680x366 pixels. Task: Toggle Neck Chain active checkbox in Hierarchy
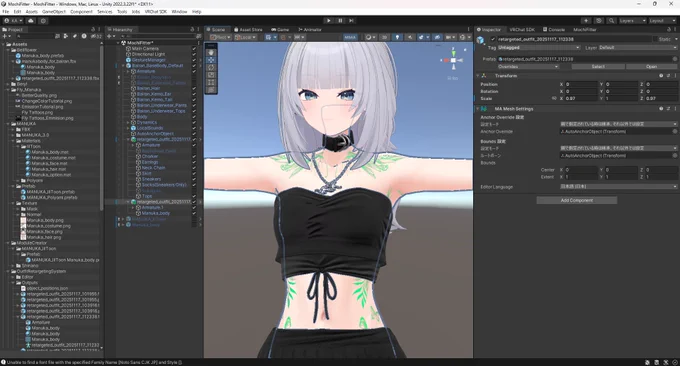pyautogui.click(x=194, y=168)
